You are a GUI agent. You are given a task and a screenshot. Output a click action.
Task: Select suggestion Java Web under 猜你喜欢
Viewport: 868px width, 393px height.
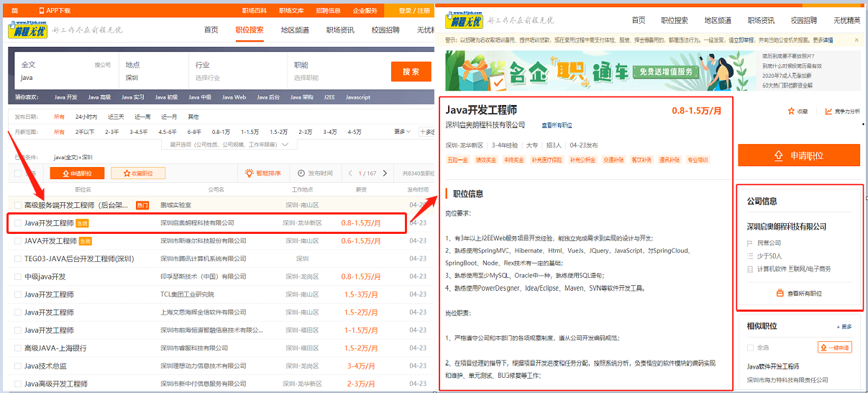pos(234,97)
